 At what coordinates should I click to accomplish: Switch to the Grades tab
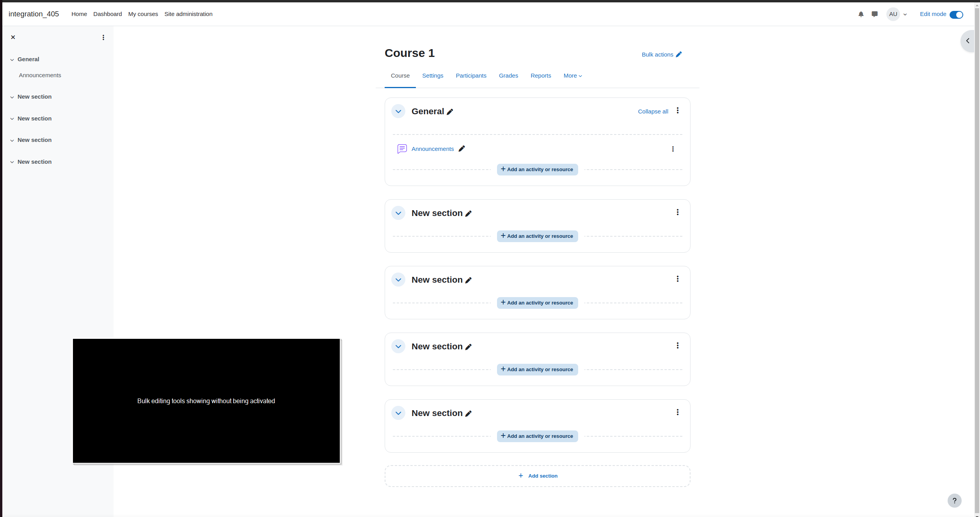508,76
